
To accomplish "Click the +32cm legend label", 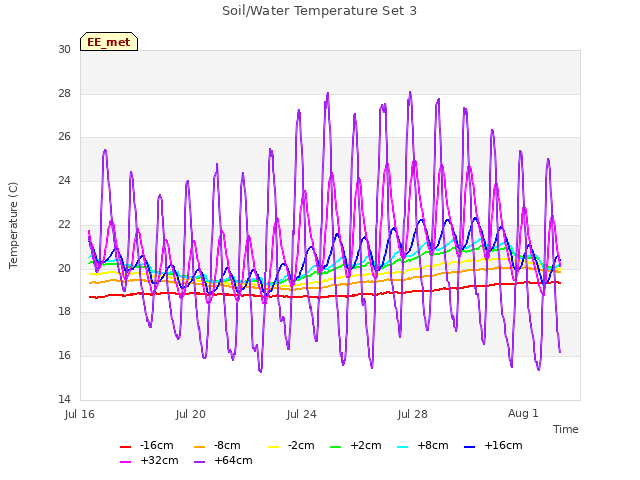I will tap(159, 460).
